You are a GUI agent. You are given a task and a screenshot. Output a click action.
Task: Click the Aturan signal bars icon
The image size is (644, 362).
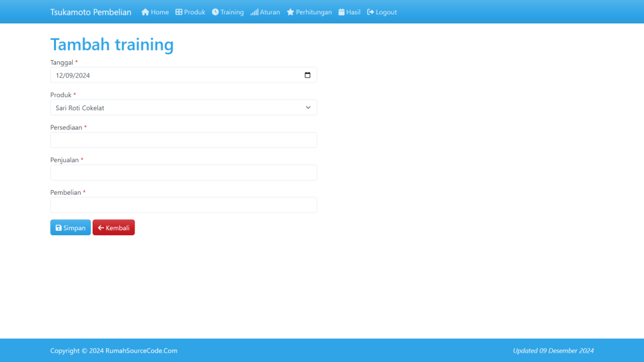tap(254, 12)
